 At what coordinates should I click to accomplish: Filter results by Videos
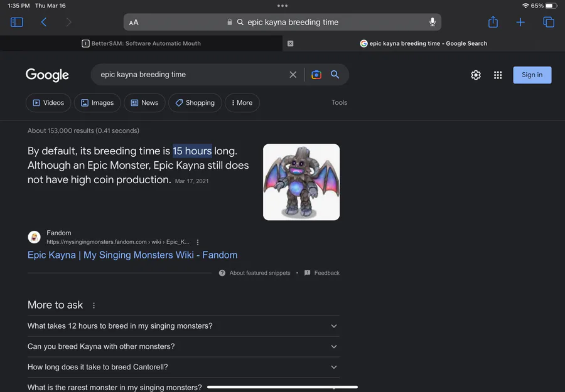click(48, 103)
